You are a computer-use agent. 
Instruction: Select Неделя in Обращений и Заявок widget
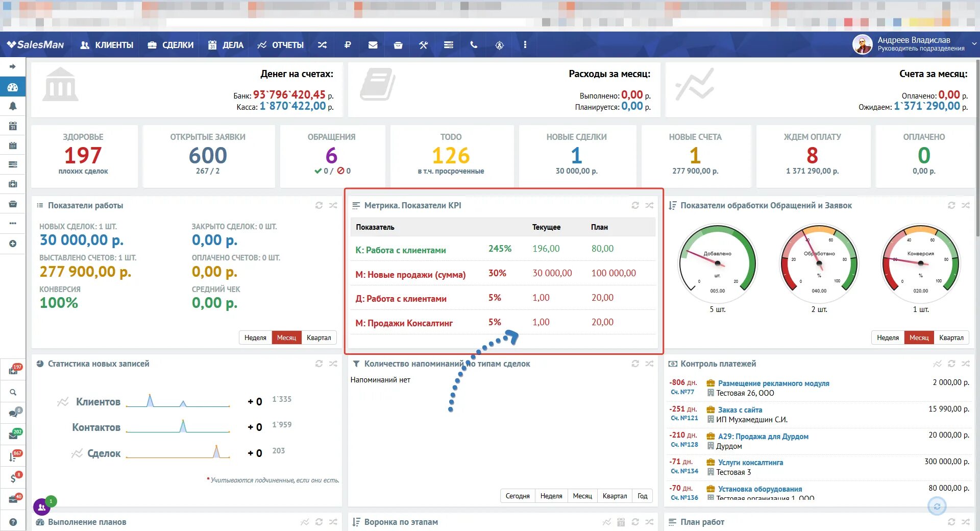(x=888, y=337)
